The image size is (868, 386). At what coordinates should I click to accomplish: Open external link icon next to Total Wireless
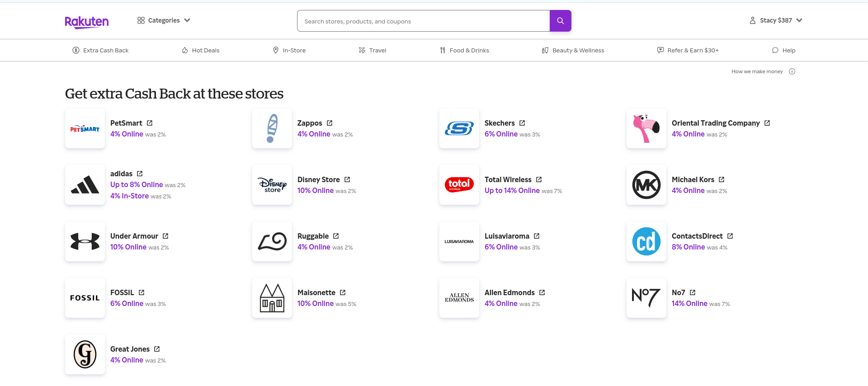coord(539,179)
